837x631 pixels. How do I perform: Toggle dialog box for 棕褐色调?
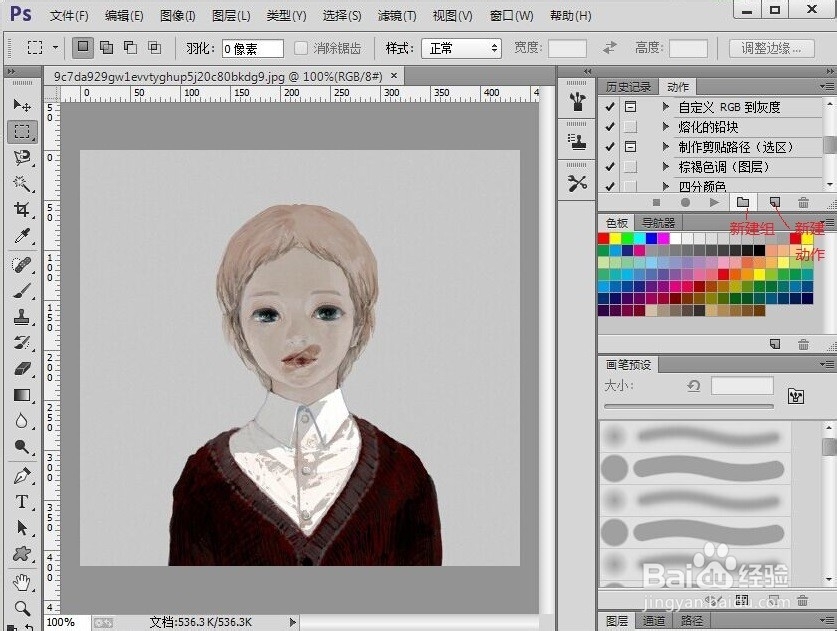[630, 167]
